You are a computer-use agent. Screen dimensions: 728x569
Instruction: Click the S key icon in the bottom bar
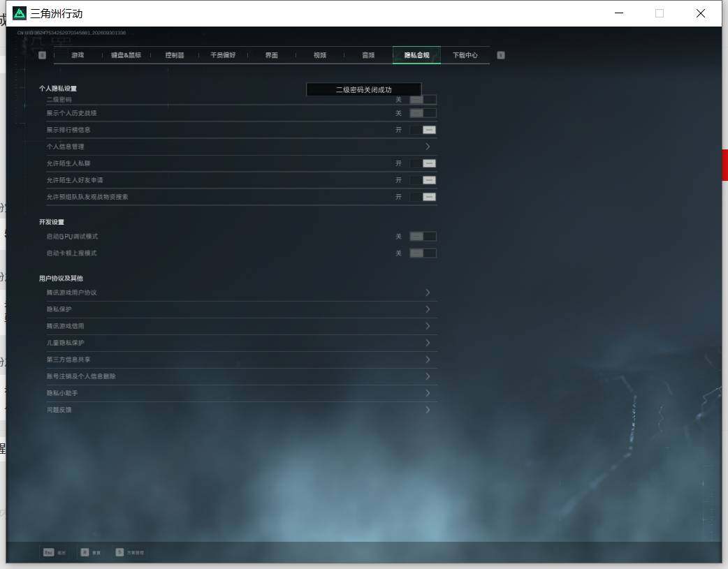(x=119, y=552)
